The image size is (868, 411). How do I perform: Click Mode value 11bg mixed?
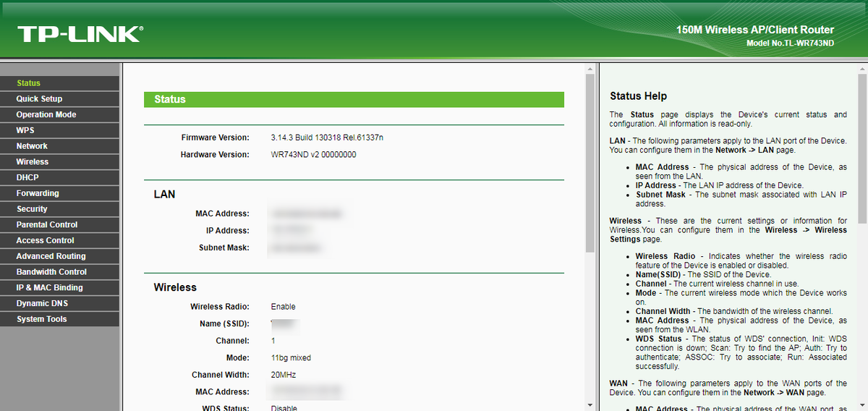291,358
